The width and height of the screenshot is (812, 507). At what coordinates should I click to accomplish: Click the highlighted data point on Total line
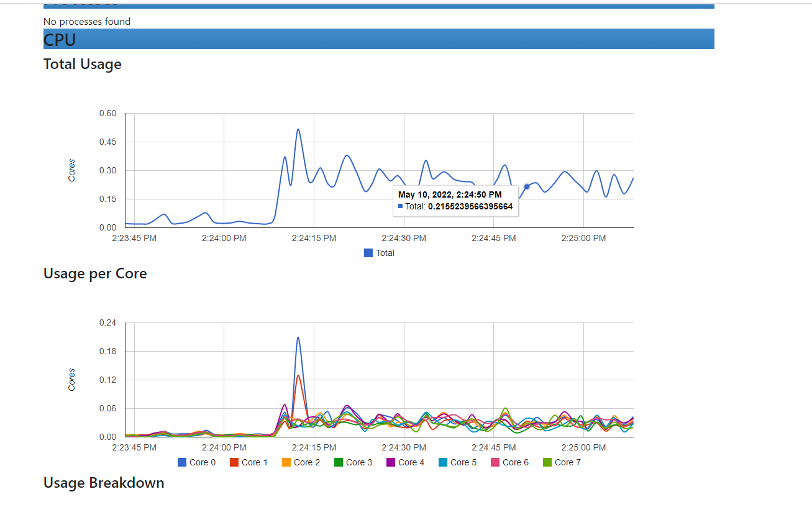click(527, 186)
